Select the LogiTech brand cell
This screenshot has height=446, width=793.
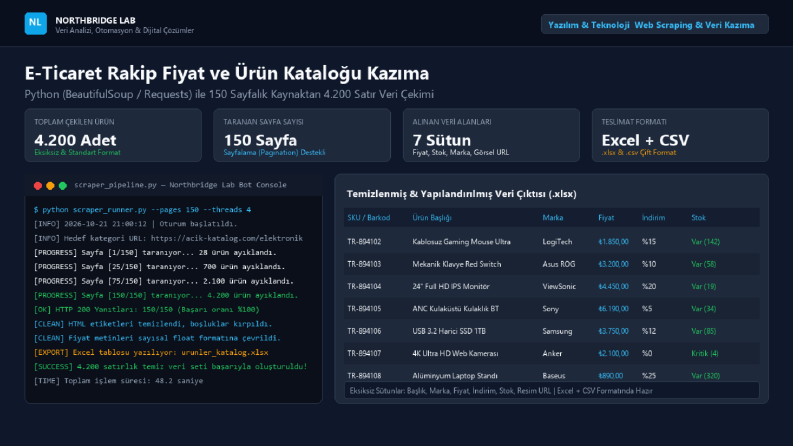coord(557,242)
